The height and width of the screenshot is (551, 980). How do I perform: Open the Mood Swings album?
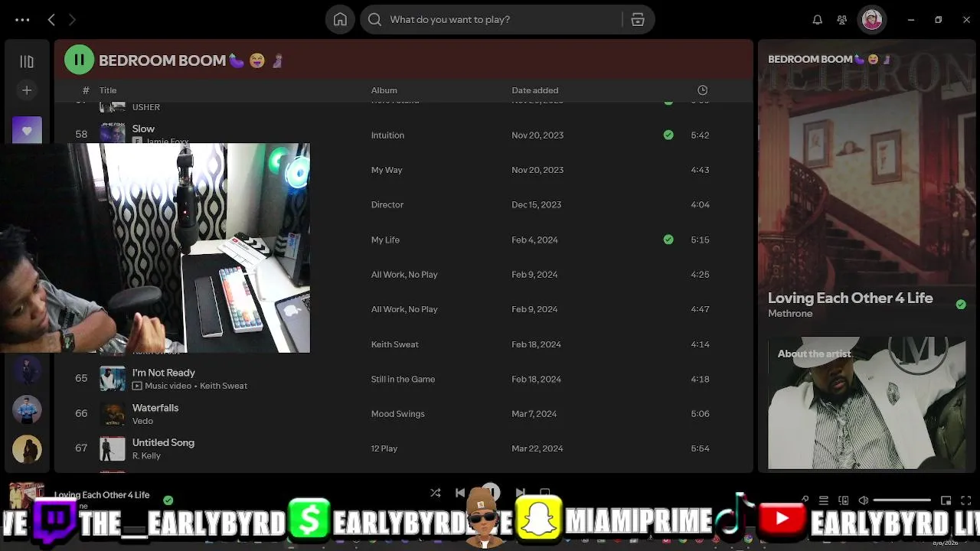pyautogui.click(x=398, y=414)
